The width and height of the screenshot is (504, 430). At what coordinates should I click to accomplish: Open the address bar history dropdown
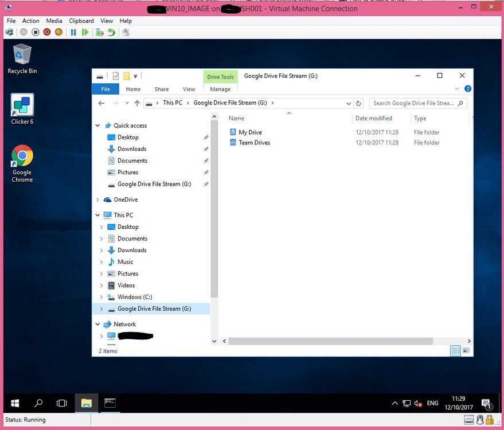tap(349, 103)
